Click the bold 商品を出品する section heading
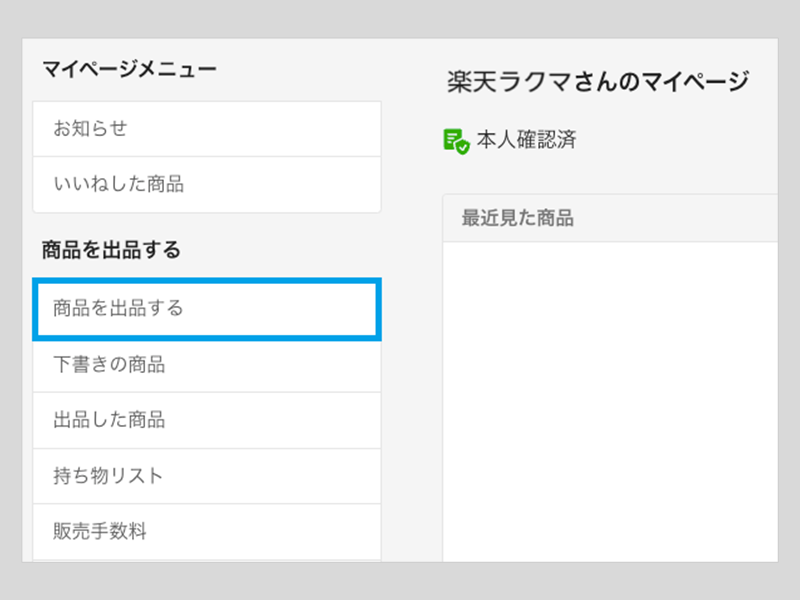 [111, 250]
